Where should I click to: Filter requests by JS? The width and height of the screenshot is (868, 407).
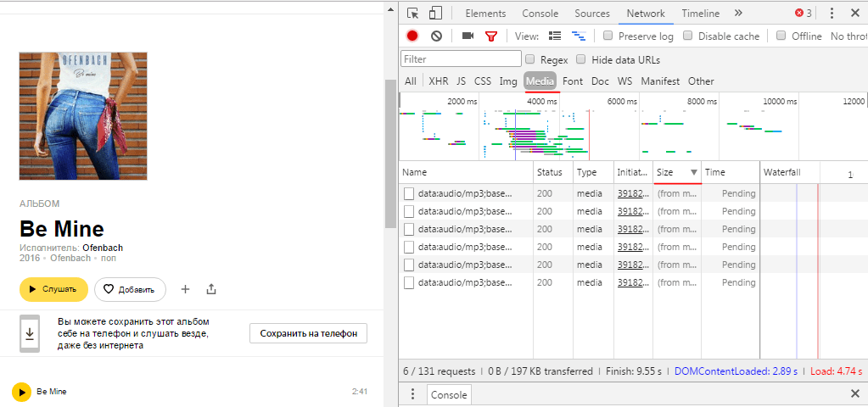click(461, 81)
